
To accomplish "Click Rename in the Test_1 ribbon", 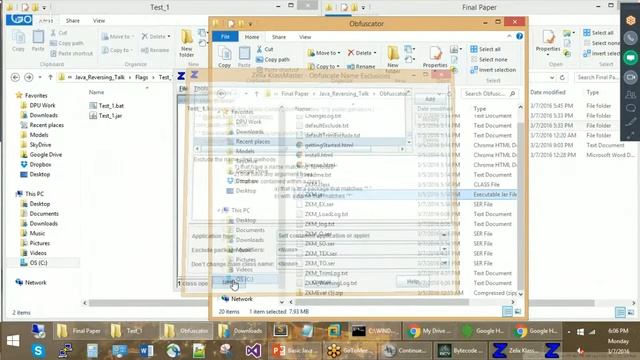I will pos(155,50).
